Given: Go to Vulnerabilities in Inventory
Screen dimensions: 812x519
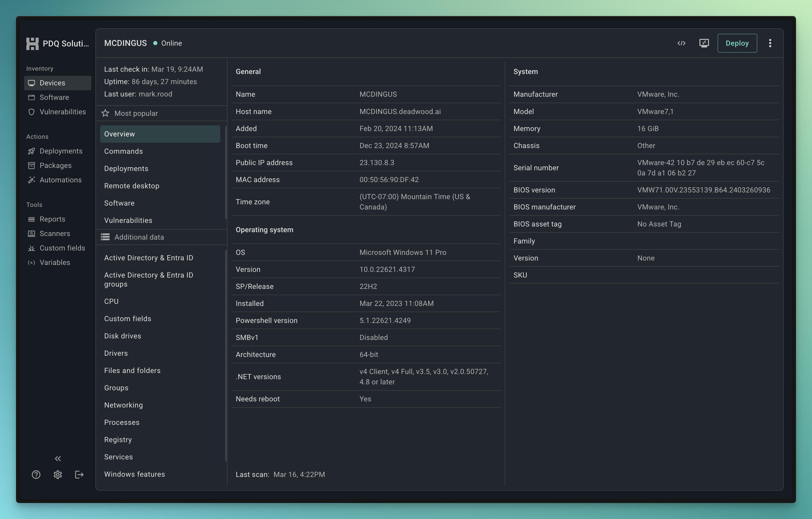Looking at the screenshot, I should click(58, 112).
